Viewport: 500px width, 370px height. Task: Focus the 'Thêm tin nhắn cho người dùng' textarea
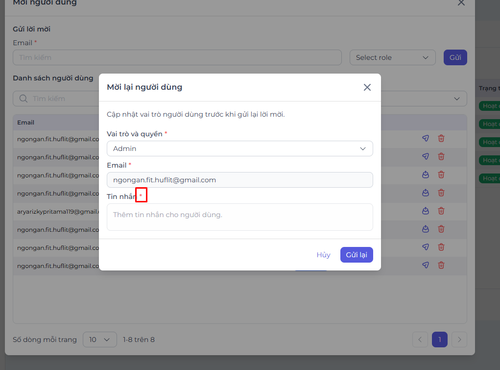(240, 217)
